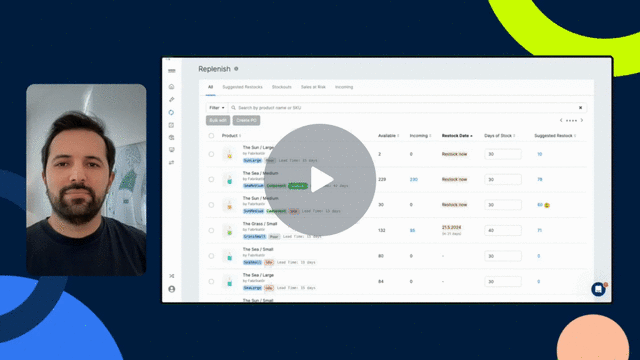This screenshot has height=360, width=640.
Task: Click the available value 229
Action: click(382, 180)
